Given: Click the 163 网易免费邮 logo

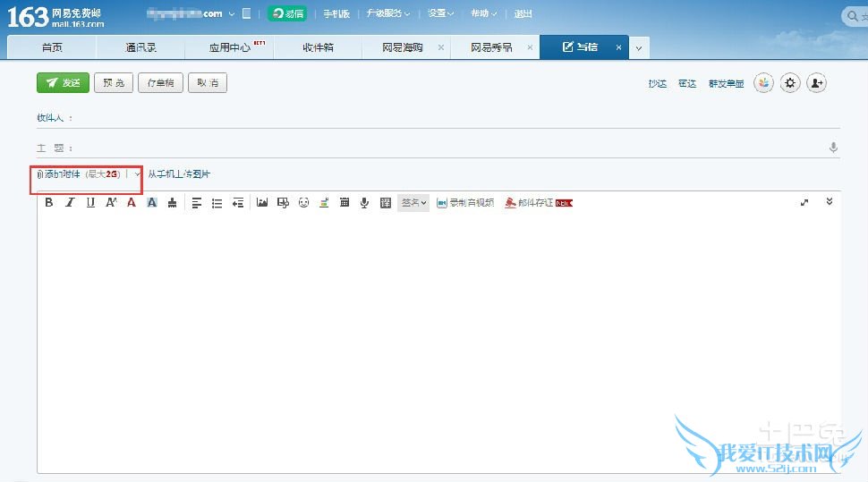Looking at the screenshot, I should tap(55, 17).
